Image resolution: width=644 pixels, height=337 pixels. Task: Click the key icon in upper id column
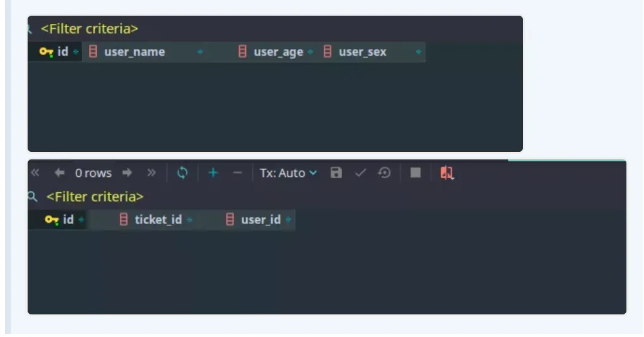46,52
